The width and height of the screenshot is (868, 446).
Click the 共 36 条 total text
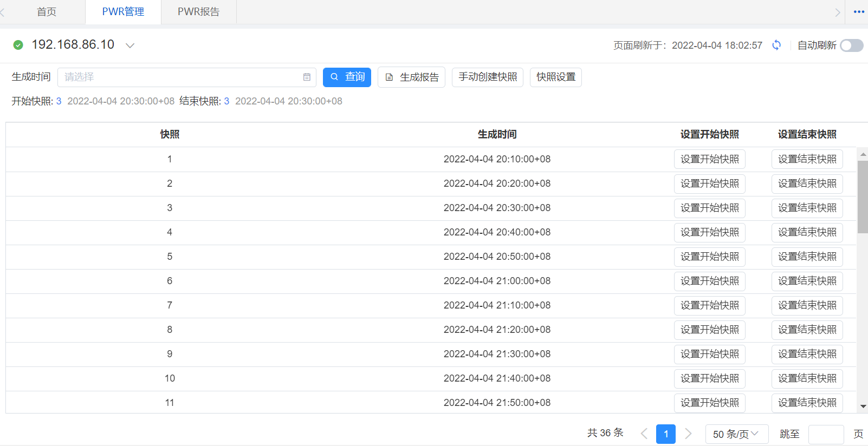[605, 433]
